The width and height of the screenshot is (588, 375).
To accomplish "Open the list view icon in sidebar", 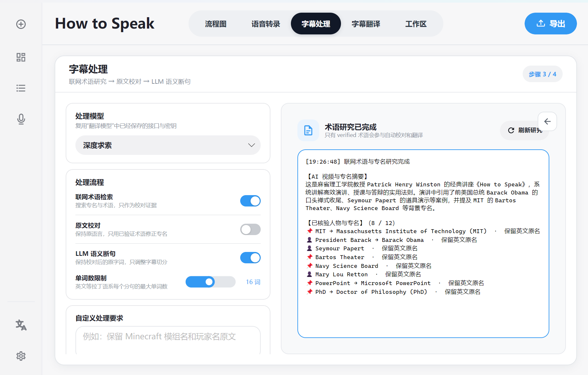I will click(21, 88).
